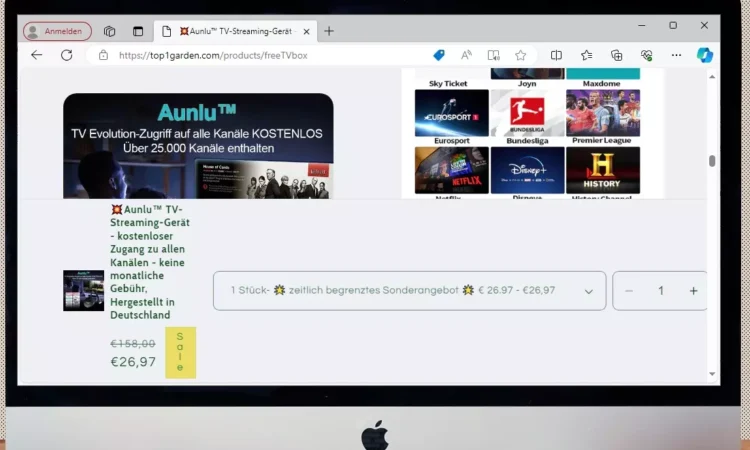Maximize the browser window

(x=673, y=25)
